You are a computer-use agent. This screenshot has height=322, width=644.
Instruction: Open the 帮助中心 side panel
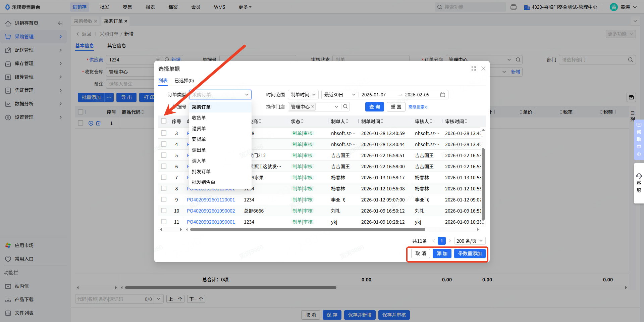(639, 140)
